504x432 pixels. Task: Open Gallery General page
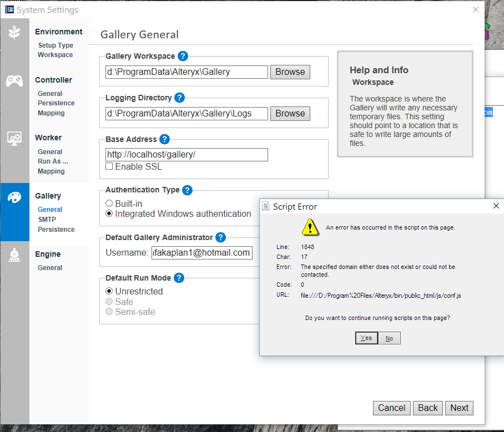[50, 210]
